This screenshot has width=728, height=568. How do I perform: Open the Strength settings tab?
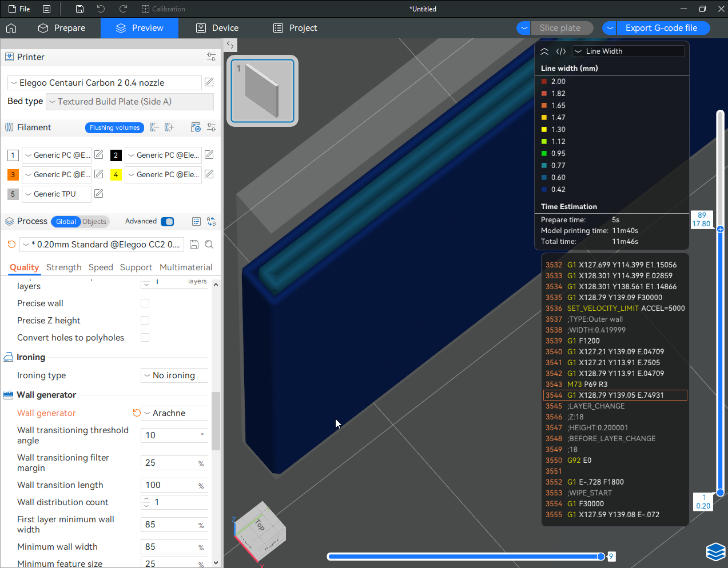tap(63, 267)
